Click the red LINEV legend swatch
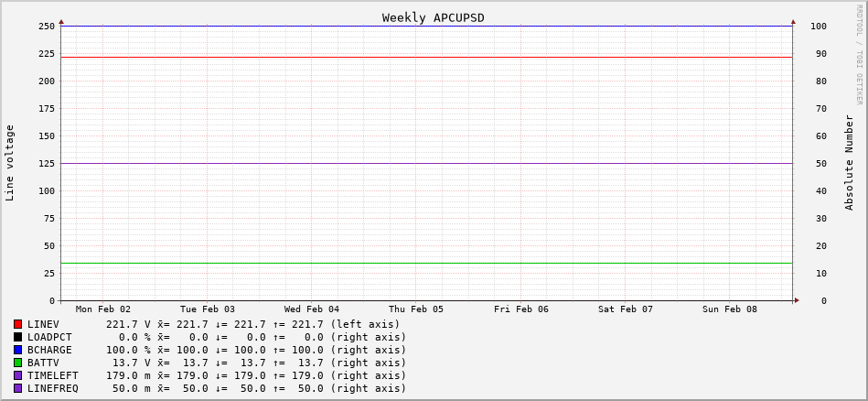Image resolution: width=868 pixels, height=401 pixels. coord(17,324)
